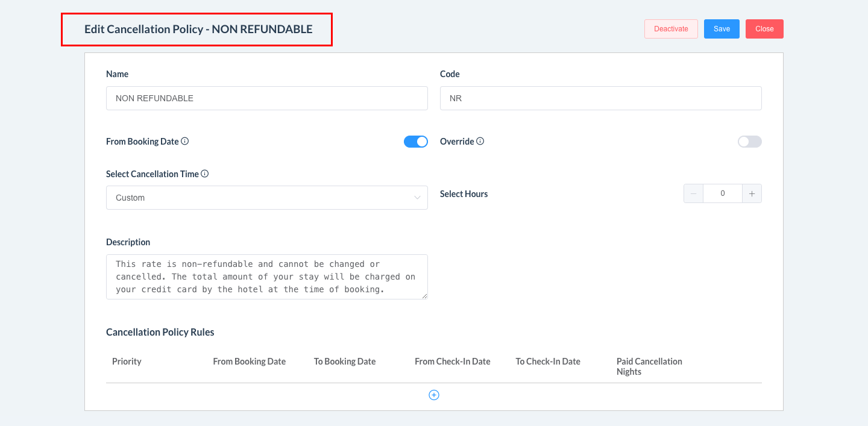Decrease Select Hours with minus button

tap(694, 194)
